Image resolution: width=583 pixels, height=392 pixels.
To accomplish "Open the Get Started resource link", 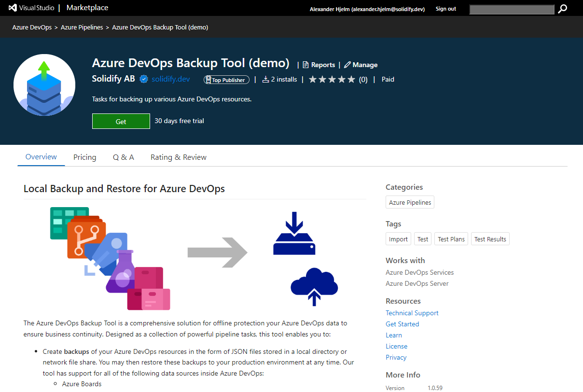I will 403,324.
